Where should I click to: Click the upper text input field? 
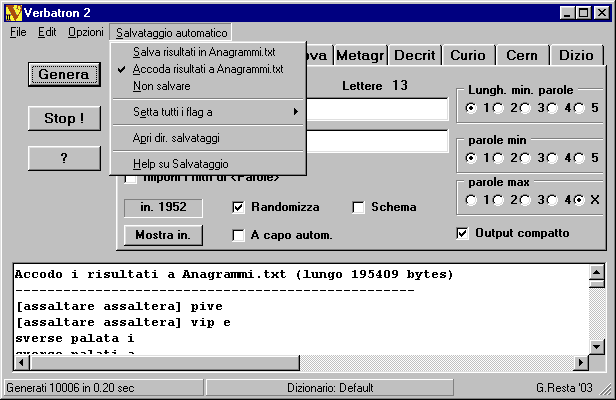377,109
